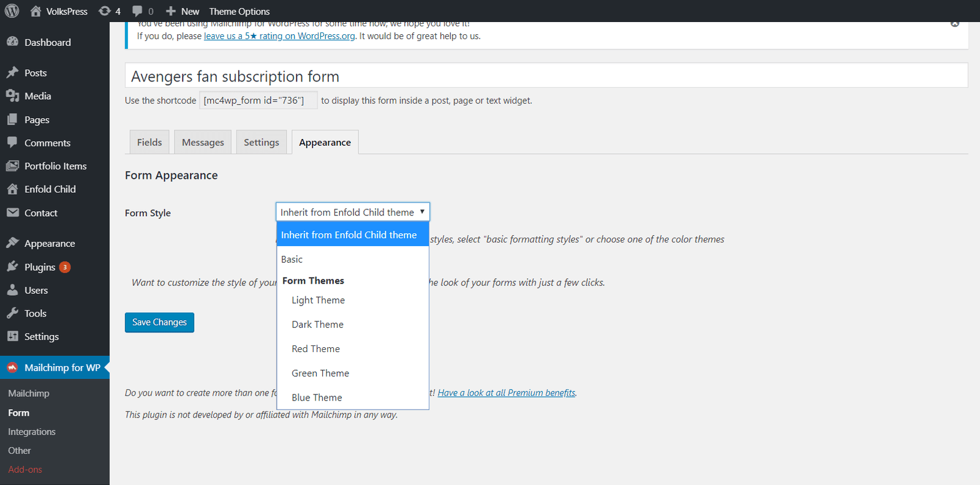The height and width of the screenshot is (485, 980).
Task: Open Theme Options in admin bar
Action: (x=239, y=11)
